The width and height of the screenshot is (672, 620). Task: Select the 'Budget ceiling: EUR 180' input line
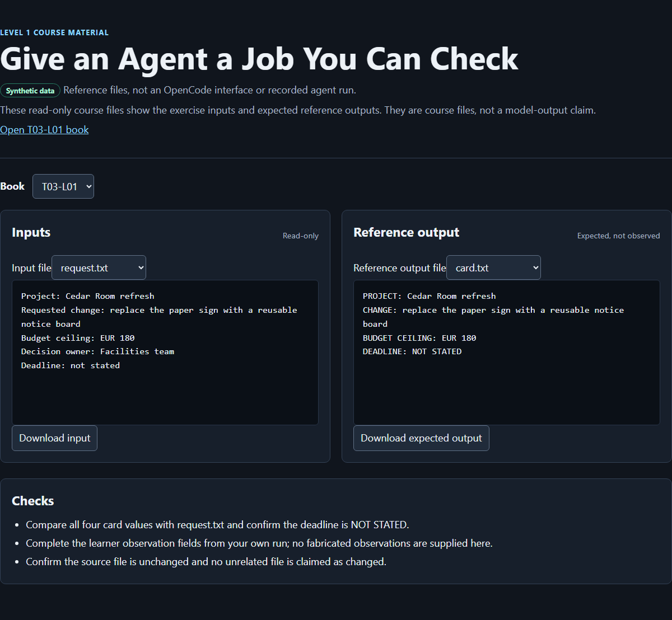coord(78,338)
